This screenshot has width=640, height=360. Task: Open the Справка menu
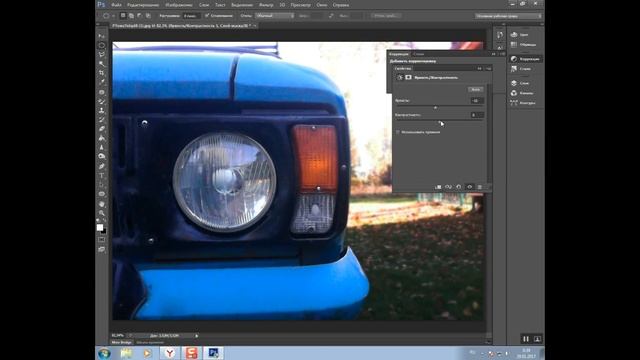coord(341,5)
